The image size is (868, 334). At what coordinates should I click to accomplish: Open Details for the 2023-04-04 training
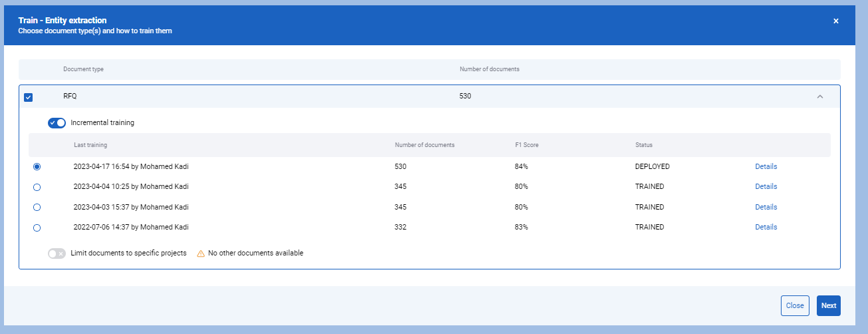766,186
